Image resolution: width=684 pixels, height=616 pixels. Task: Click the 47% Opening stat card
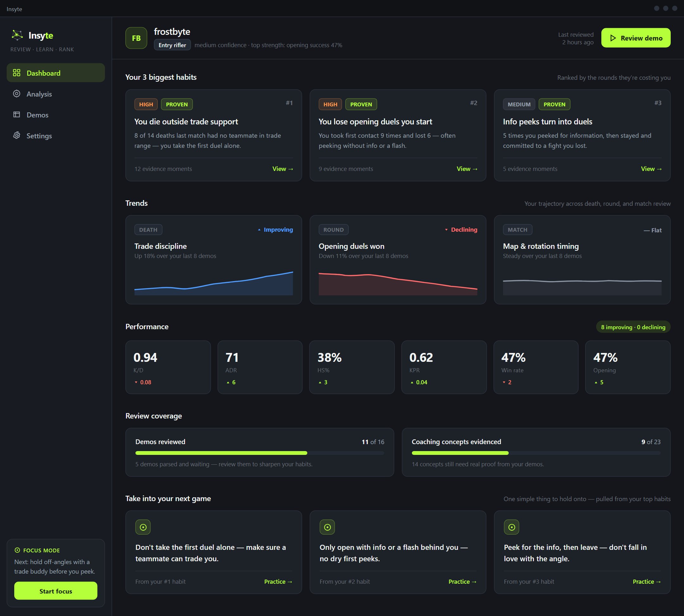pos(628,367)
